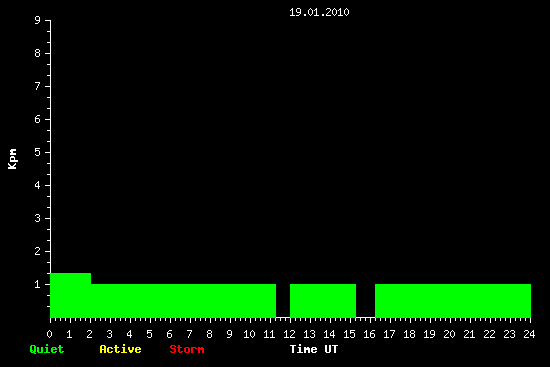
Task: Click the hour 24 label on time axis
Action: click(529, 334)
